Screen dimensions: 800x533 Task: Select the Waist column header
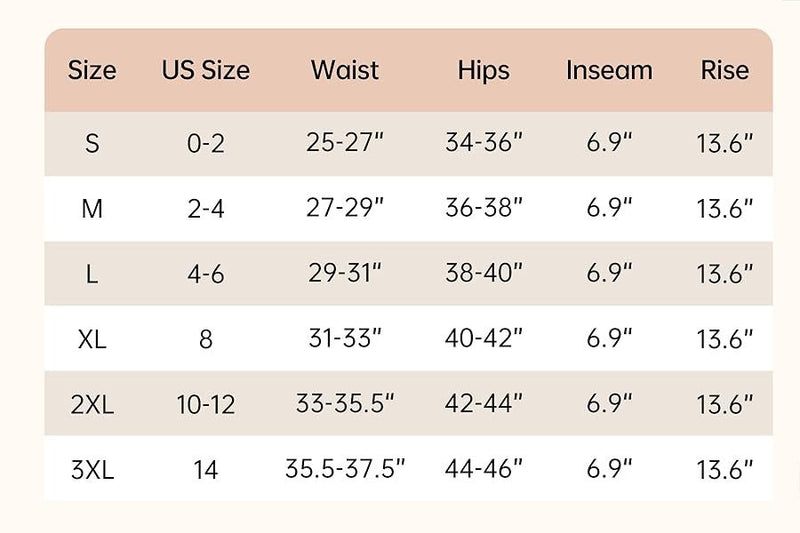[345, 71]
